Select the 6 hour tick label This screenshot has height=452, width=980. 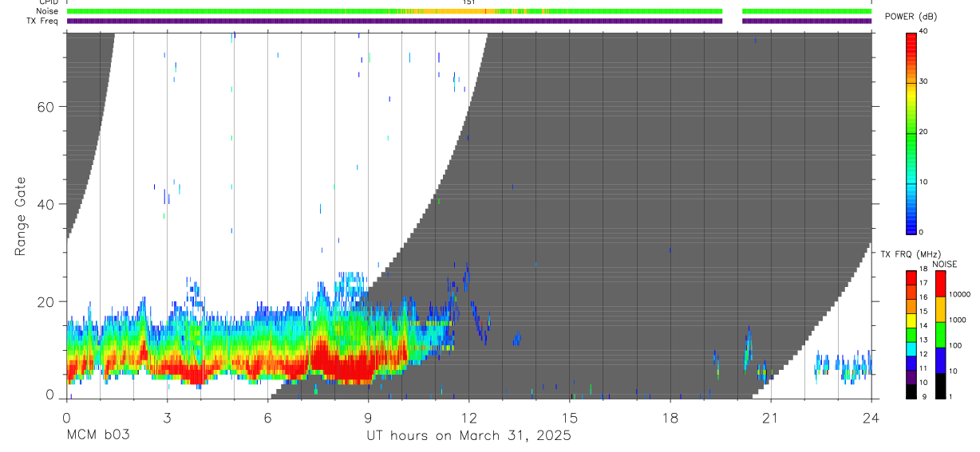[267, 418]
